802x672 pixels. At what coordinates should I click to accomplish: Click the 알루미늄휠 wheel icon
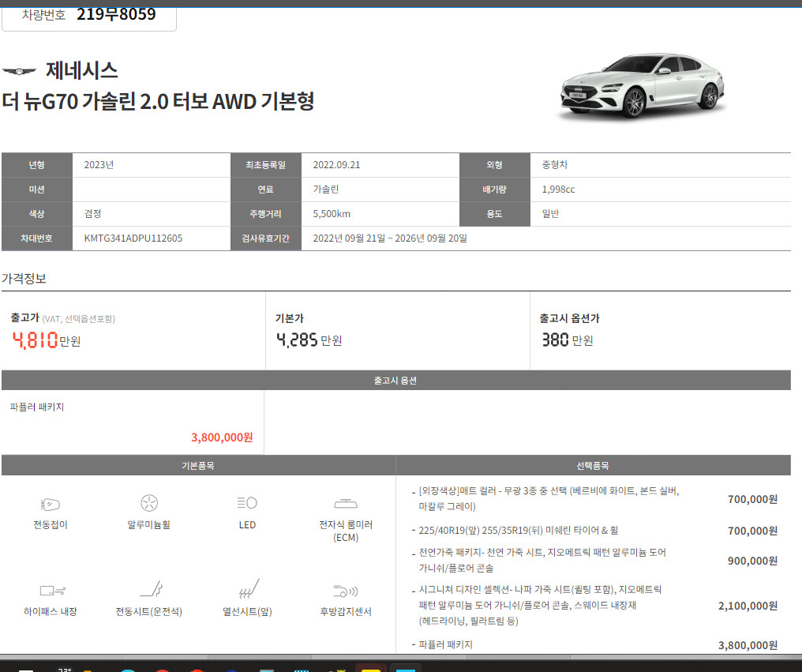[x=149, y=503]
